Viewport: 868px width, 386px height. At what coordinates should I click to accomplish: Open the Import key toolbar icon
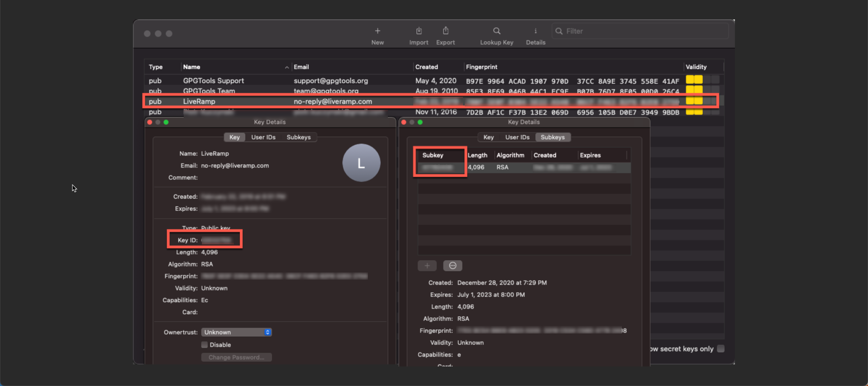pos(419,36)
